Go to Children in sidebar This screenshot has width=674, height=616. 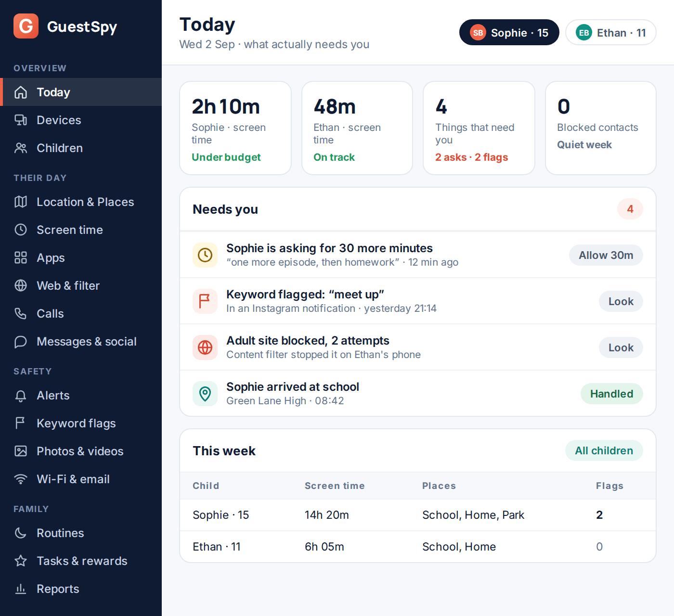(x=81, y=148)
